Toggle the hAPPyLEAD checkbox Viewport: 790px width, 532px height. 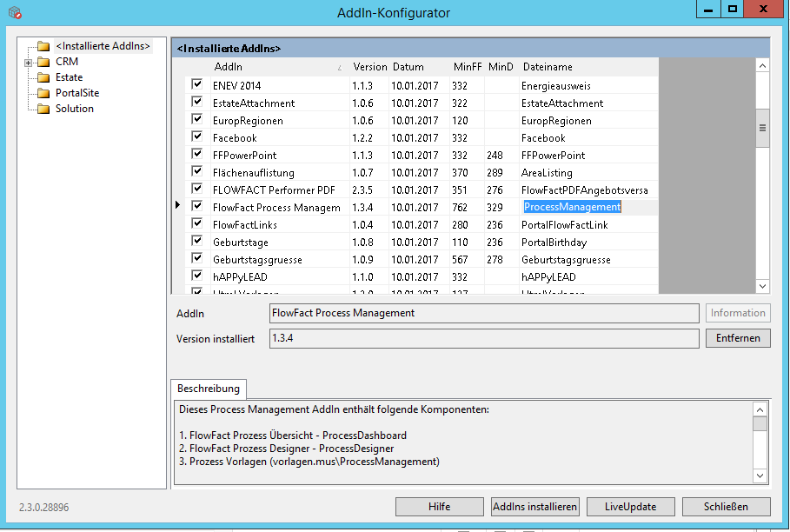tap(197, 276)
